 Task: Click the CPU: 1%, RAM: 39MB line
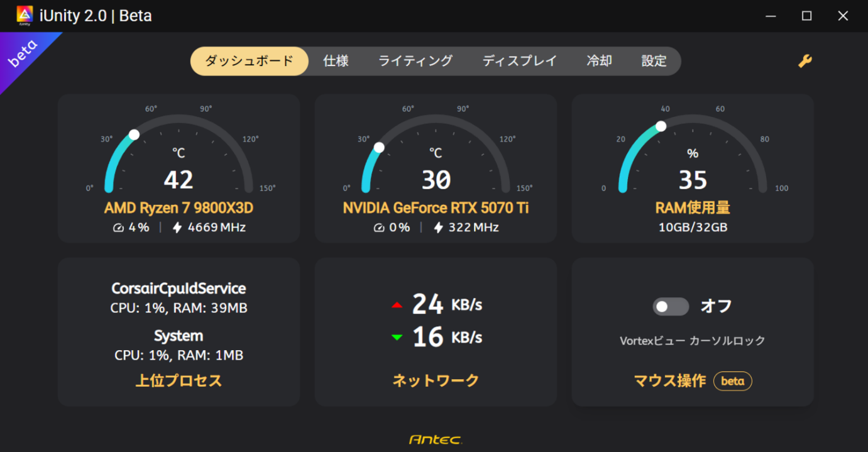pos(179,308)
